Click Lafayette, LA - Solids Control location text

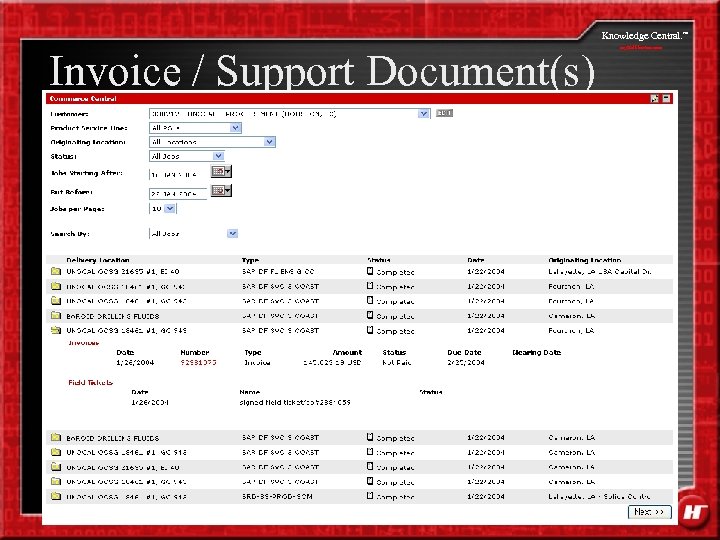tap(599, 496)
